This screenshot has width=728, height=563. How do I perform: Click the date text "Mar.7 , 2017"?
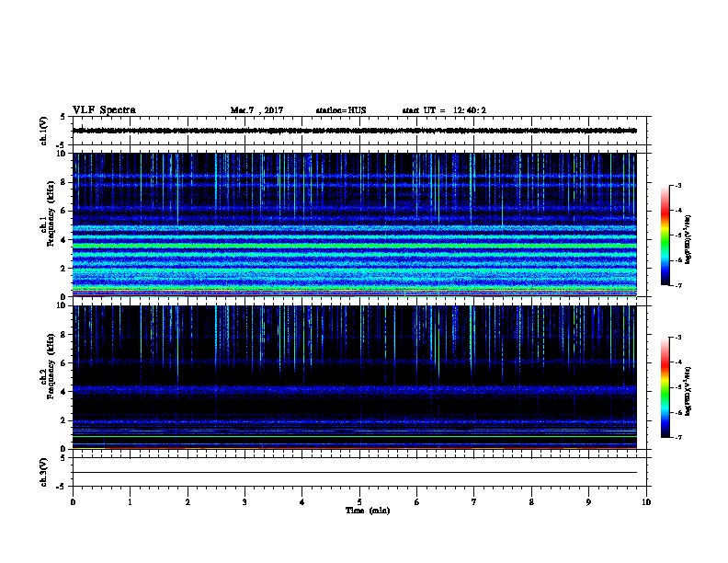point(256,110)
